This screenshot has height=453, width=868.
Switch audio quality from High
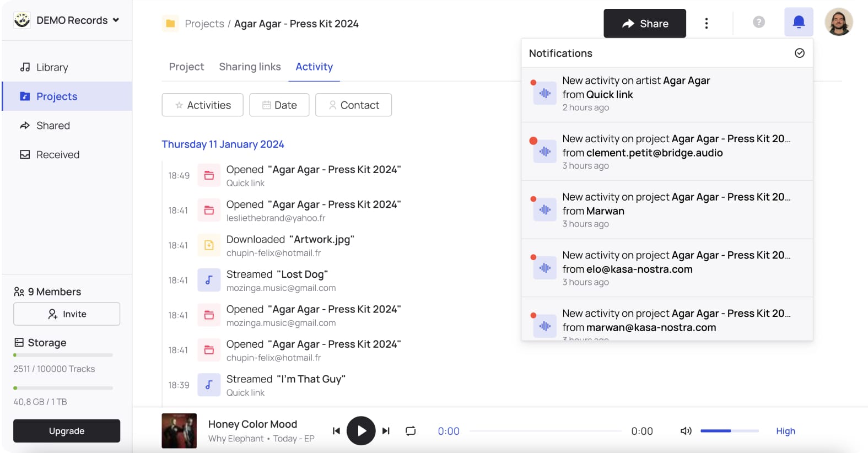click(785, 431)
